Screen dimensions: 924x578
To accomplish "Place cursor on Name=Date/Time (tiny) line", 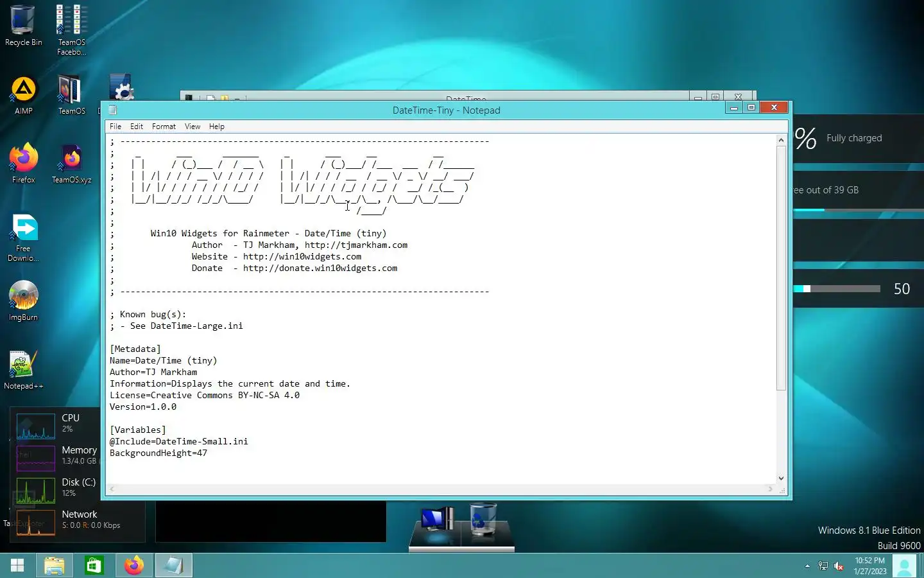I will click(163, 360).
